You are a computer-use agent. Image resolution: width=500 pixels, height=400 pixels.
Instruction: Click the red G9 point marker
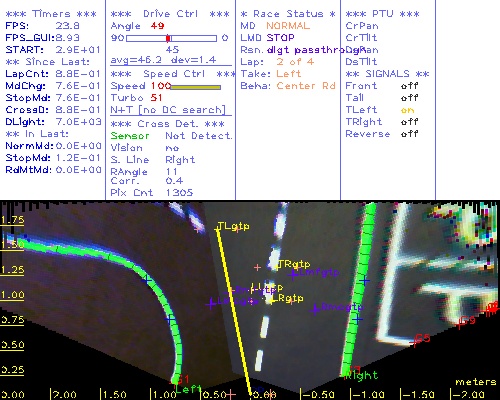[x=467, y=321]
